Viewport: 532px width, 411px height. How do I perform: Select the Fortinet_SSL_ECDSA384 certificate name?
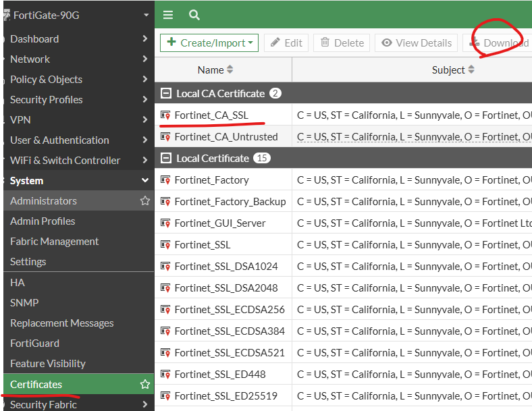point(230,331)
